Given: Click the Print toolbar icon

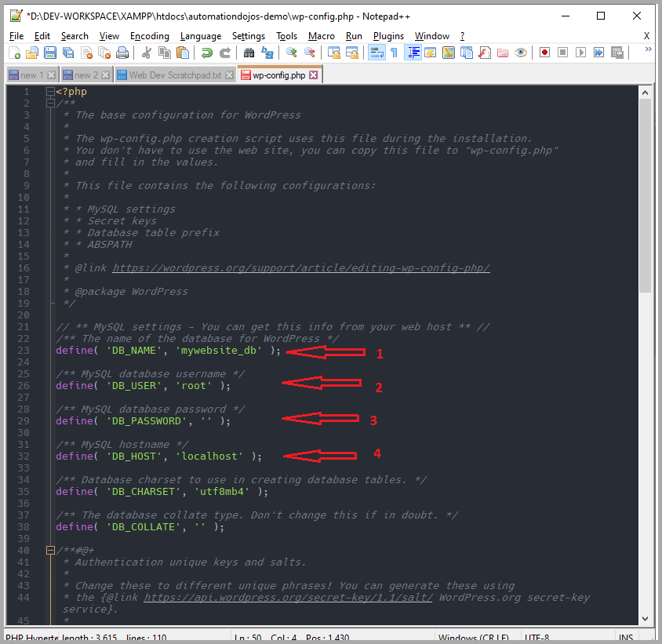Looking at the screenshot, I should [x=122, y=53].
